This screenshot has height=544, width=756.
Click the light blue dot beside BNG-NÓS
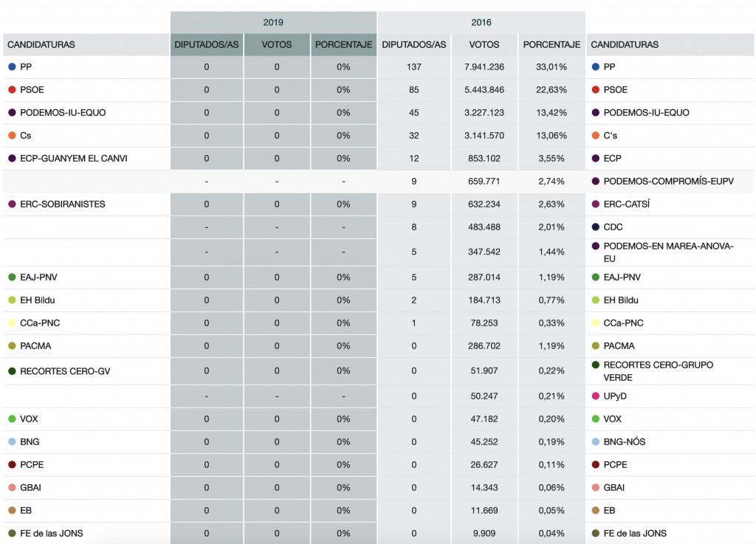pos(596,442)
